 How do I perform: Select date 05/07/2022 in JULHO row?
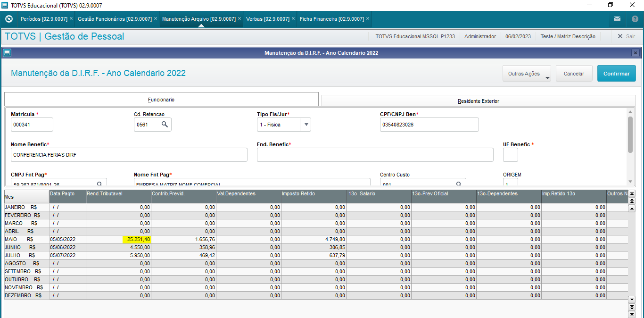click(63, 255)
